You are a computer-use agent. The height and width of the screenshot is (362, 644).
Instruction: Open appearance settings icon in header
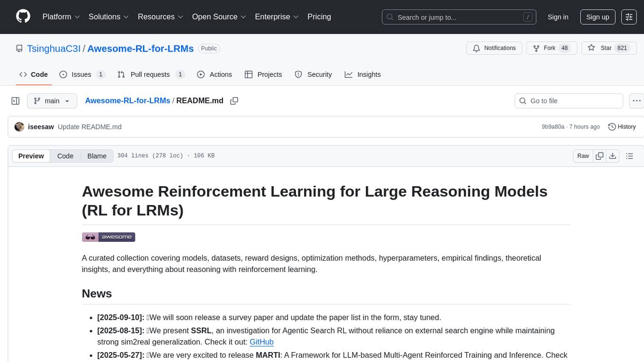[x=629, y=17]
